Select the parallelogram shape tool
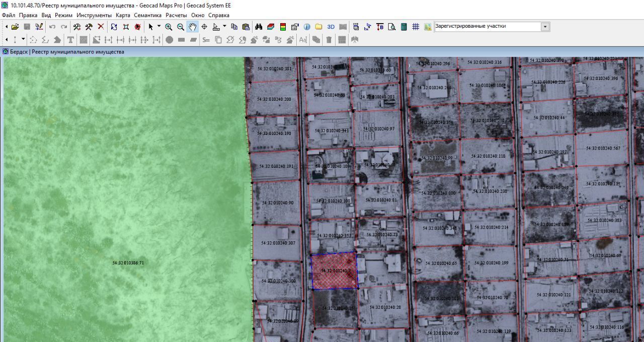Image resolution: width=644 pixels, height=342 pixels. pyautogui.click(x=193, y=40)
